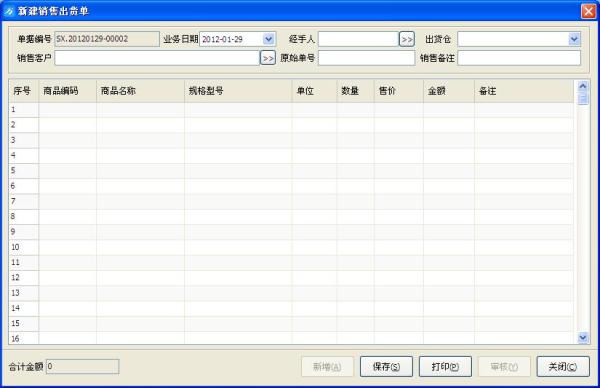Select row number 11 in the grid
Image resolution: width=600 pixels, height=388 pixels.
point(24,263)
